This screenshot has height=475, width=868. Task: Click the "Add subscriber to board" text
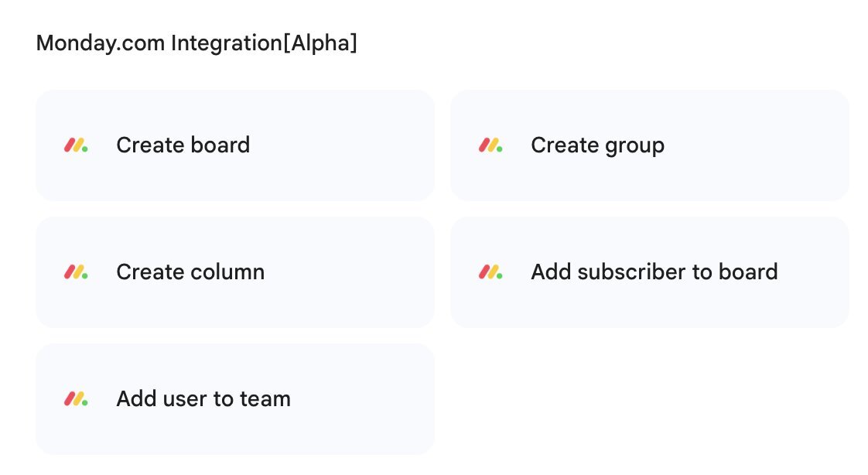point(654,272)
